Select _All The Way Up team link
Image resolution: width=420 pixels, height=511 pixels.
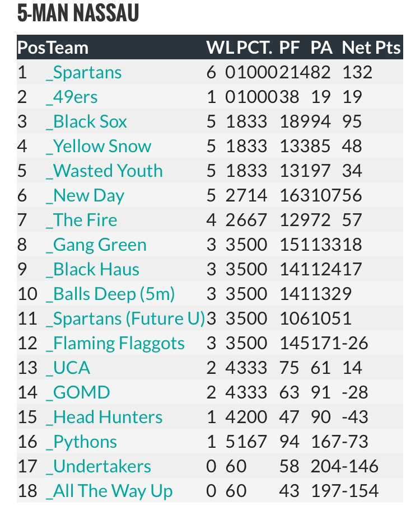[x=109, y=491]
